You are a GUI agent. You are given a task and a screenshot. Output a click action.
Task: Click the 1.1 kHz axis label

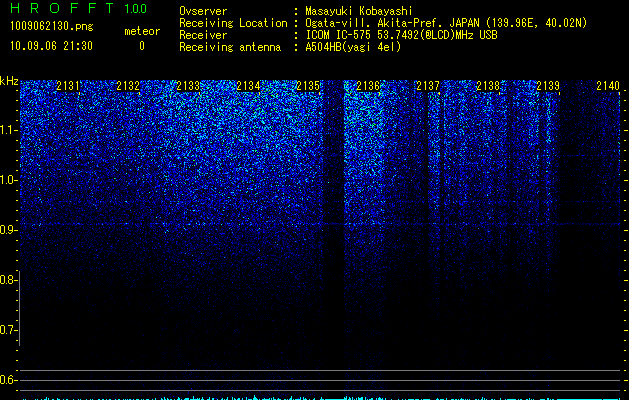coord(7,130)
